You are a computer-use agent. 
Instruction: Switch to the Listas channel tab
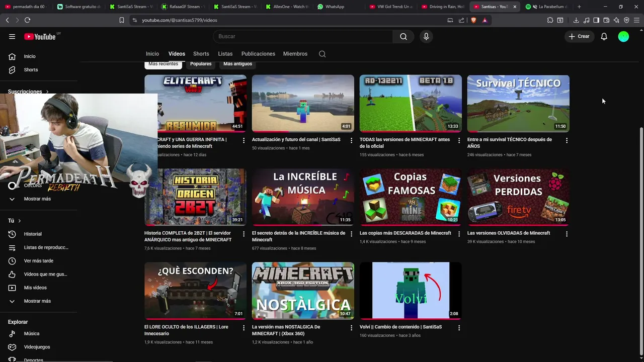225,54
